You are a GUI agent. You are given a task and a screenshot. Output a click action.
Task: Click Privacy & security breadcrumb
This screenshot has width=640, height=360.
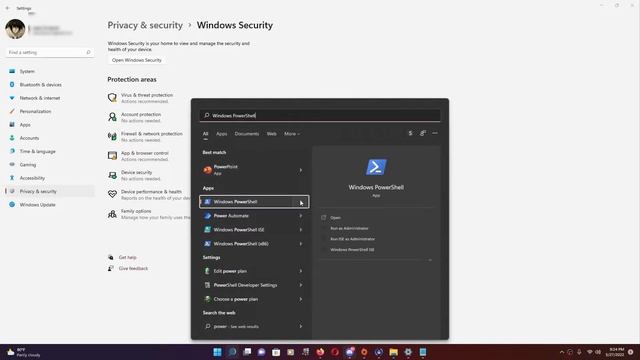click(145, 25)
